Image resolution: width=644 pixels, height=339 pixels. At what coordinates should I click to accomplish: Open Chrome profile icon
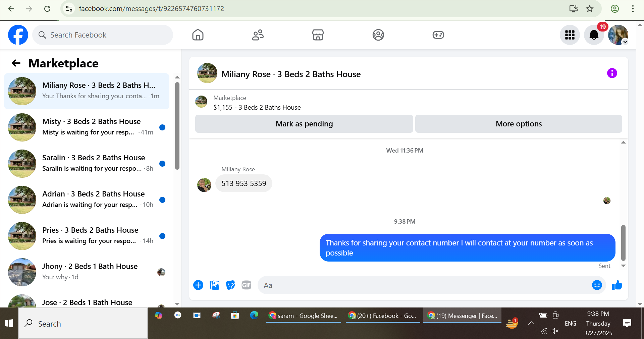pos(615,9)
